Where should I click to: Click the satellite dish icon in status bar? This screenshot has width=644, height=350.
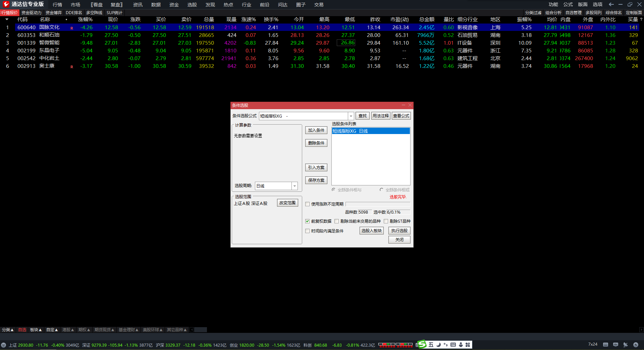click(626, 345)
